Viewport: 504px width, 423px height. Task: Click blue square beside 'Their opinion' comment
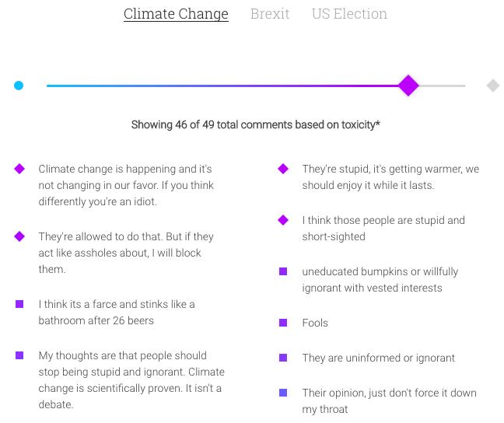click(x=283, y=393)
